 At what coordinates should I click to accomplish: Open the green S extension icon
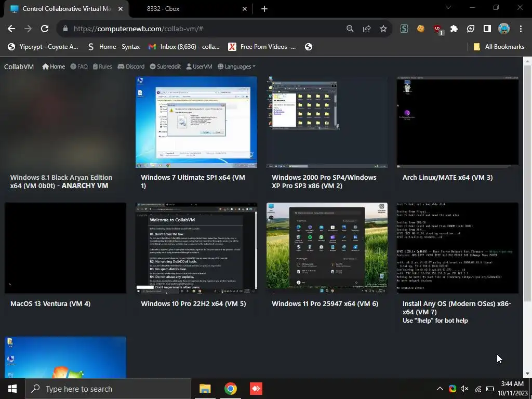coord(404,29)
